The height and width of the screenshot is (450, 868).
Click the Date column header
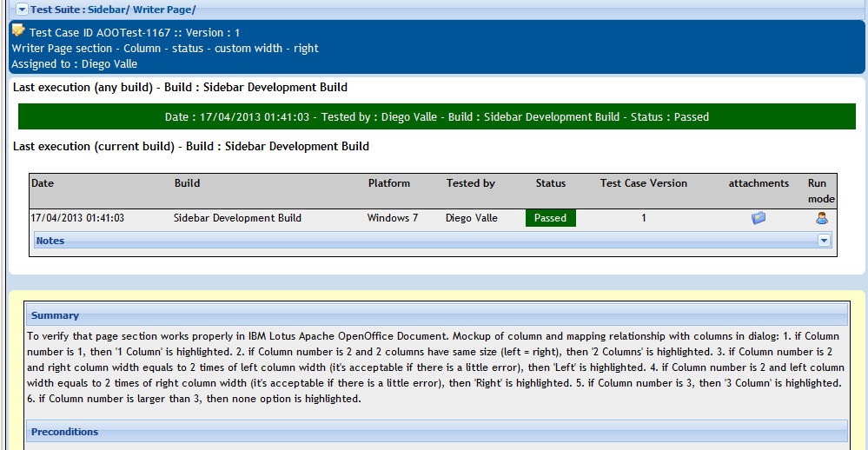pos(43,183)
